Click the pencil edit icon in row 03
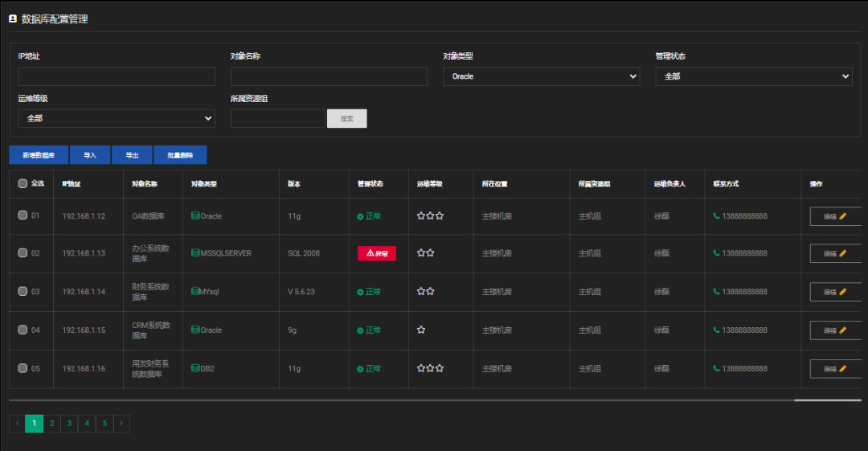The height and width of the screenshot is (451, 868). [842, 292]
